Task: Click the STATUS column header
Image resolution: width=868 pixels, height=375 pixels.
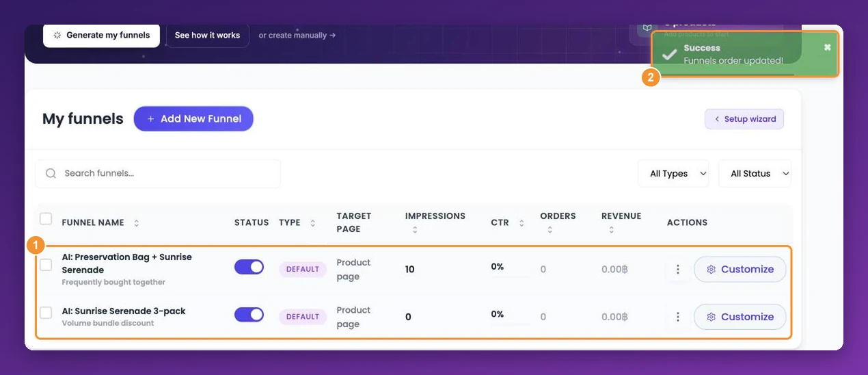Action: (x=252, y=222)
